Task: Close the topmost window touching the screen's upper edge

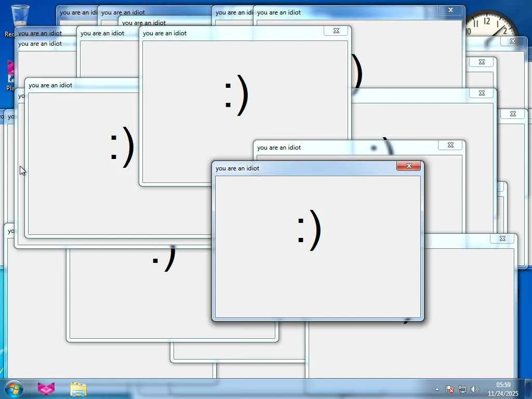Action: tap(450, 10)
